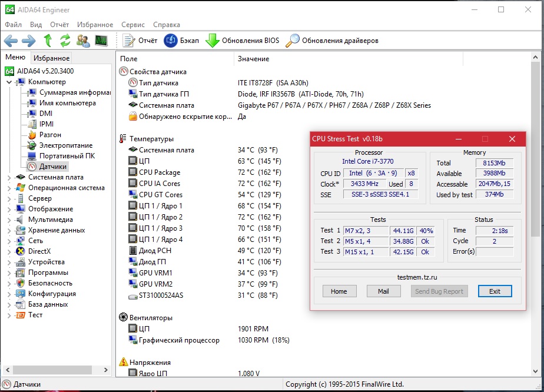Image resolution: width=544 pixels, height=392 pixels.
Task: Expand the Сервер tree node
Action: 9,199
